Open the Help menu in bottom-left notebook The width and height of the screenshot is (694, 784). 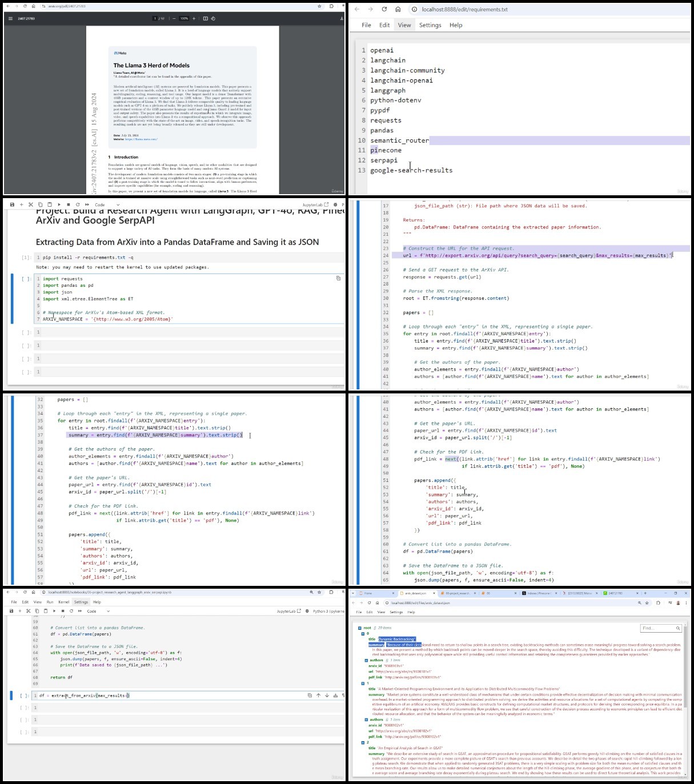click(x=97, y=602)
